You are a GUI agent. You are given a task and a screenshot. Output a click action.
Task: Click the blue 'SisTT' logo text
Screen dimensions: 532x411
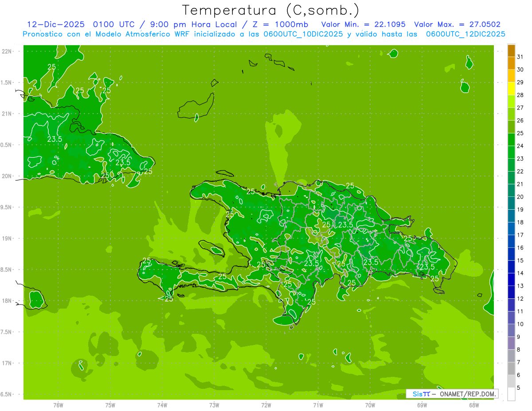[421, 394]
